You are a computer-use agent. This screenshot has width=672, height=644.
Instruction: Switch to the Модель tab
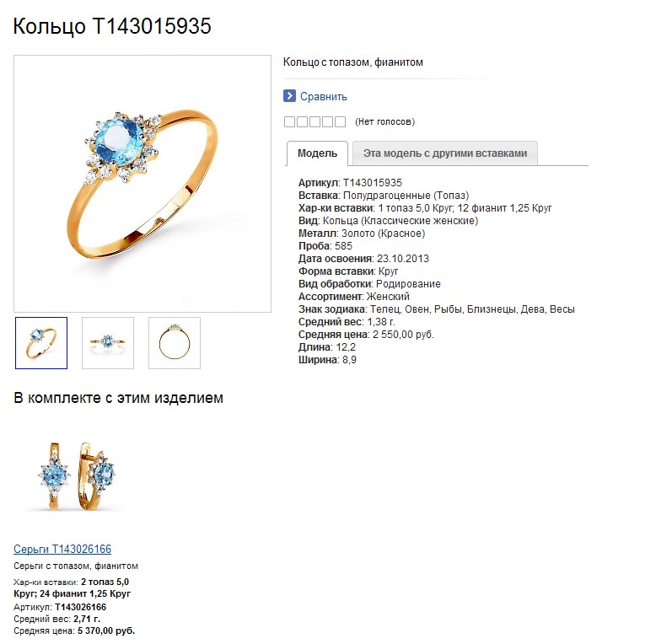pos(317,153)
